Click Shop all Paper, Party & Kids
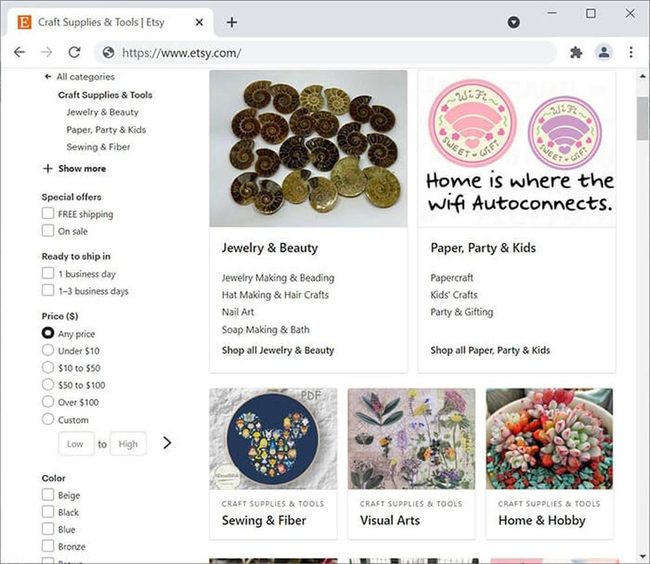The width and height of the screenshot is (650, 564). 490,350
